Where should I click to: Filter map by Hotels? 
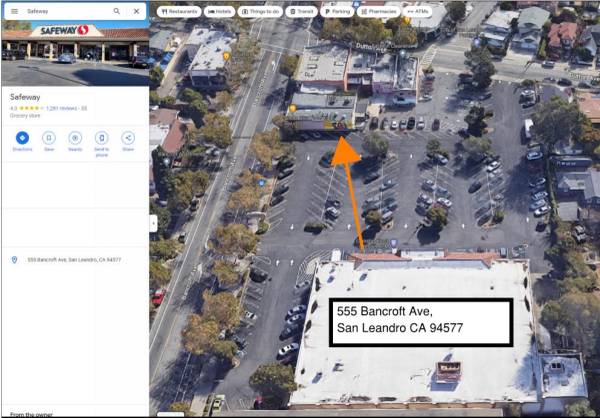(219, 12)
